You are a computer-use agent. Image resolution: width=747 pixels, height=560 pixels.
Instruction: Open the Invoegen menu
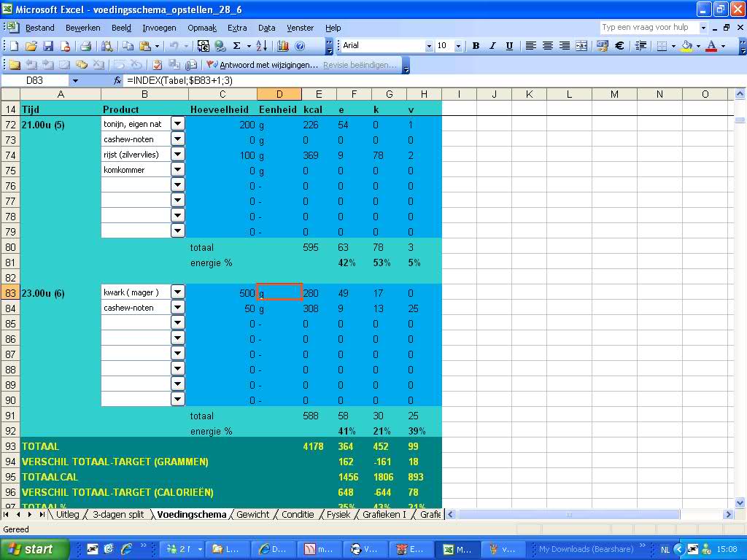coord(159,28)
